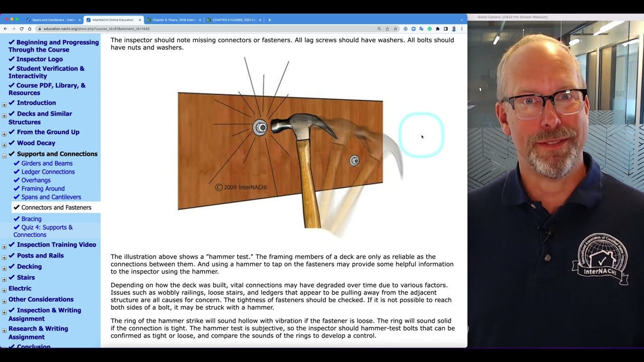Open the Decking link
Screen dimensions: 644x362
coord(29,266)
